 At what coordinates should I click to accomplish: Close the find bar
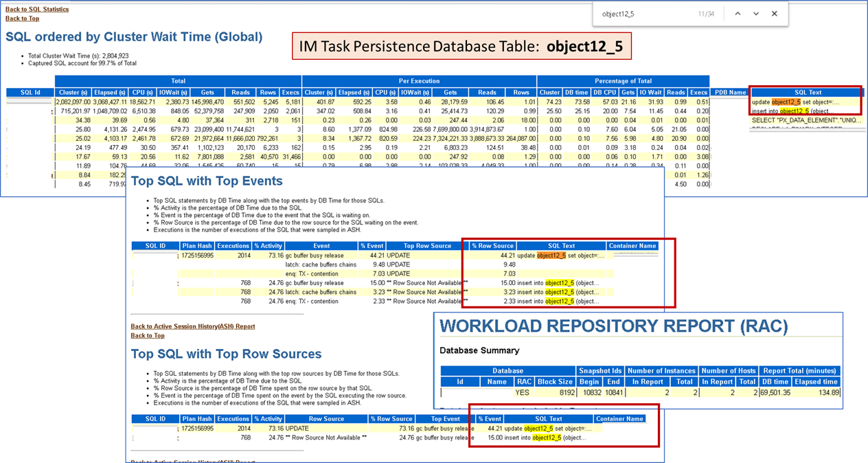click(775, 14)
